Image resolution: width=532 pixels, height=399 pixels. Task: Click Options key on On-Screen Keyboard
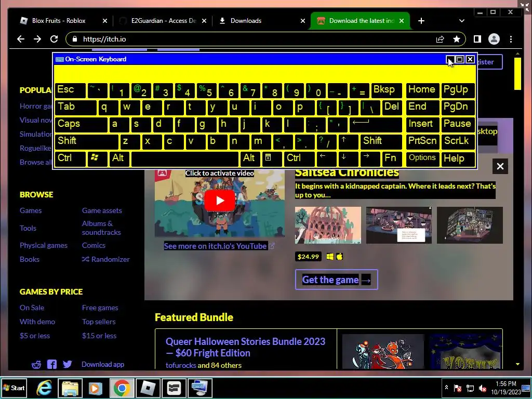tap(422, 158)
